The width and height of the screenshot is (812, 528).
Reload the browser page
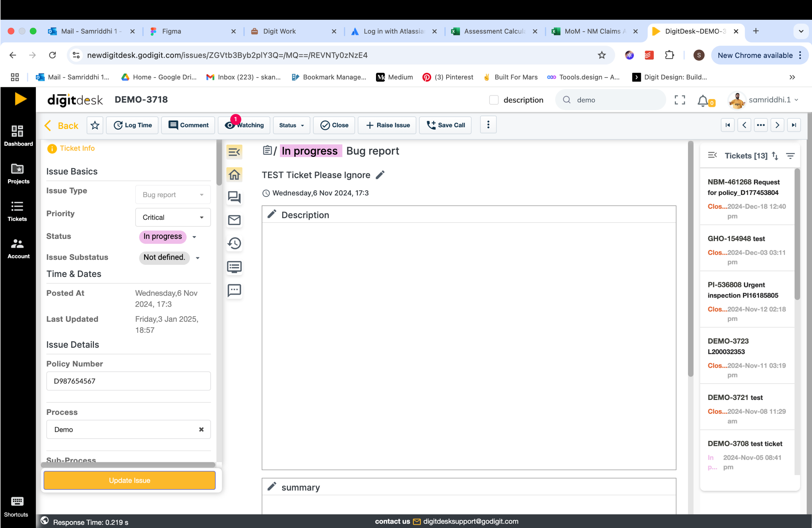click(x=52, y=55)
